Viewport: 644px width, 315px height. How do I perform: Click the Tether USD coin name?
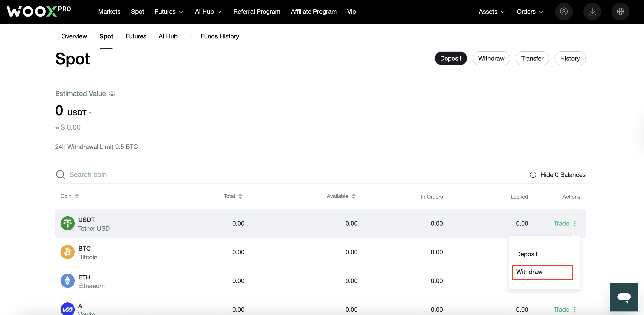tap(94, 228)
